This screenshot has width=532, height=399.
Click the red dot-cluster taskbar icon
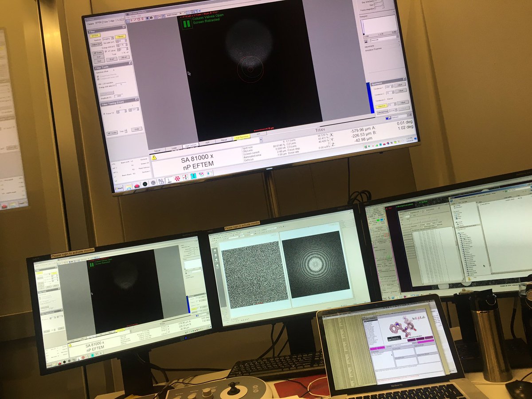177,178
